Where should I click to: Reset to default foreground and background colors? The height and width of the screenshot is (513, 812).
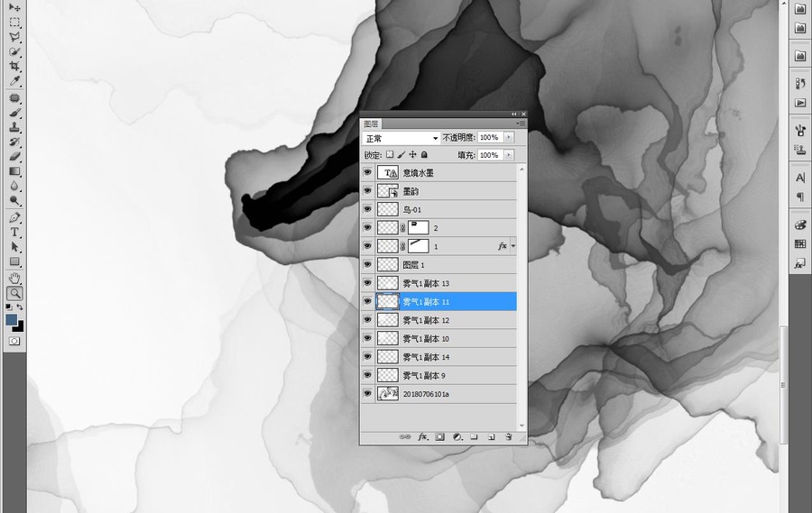pyautogui.click(x=9, y=307)
